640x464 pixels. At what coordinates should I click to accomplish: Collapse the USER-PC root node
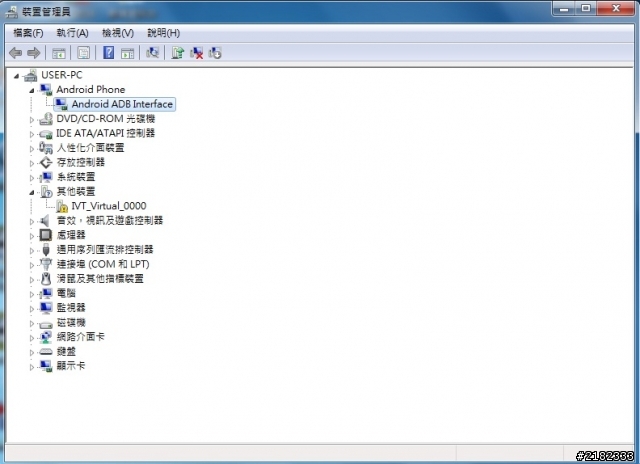(16, 76)
